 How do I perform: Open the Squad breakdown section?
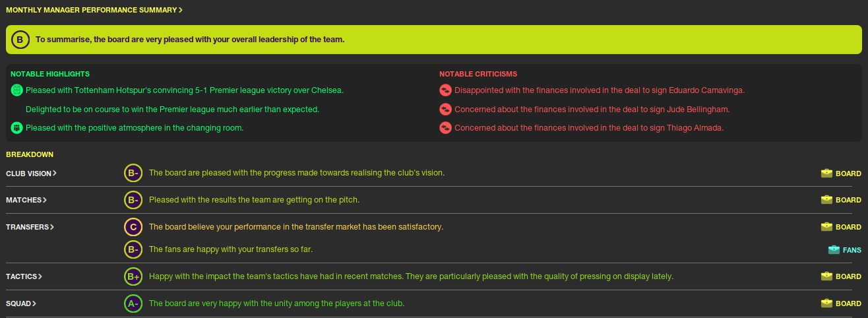pyautogui.click(x=21, y=303)
